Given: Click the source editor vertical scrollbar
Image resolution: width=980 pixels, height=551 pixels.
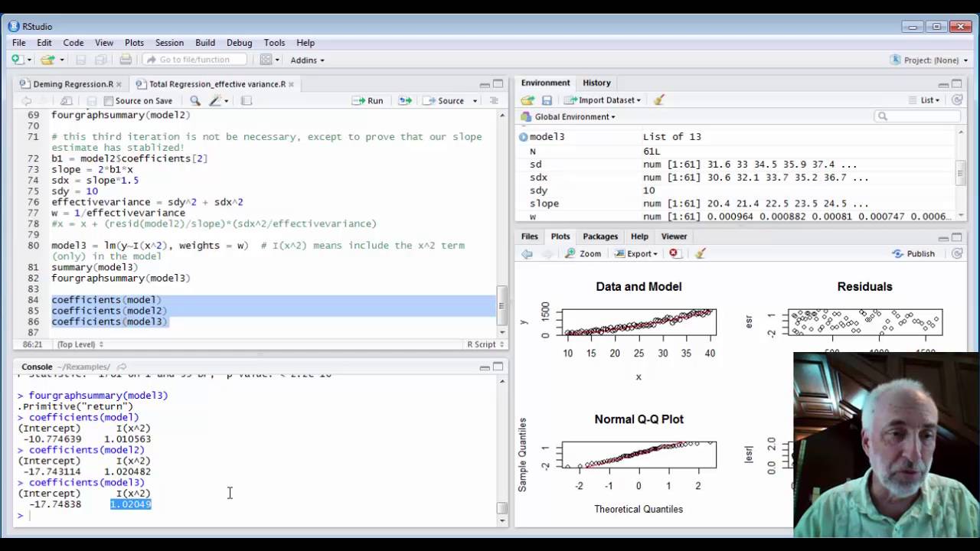Looking at the screenshot, I should click(x=502, y=222).
